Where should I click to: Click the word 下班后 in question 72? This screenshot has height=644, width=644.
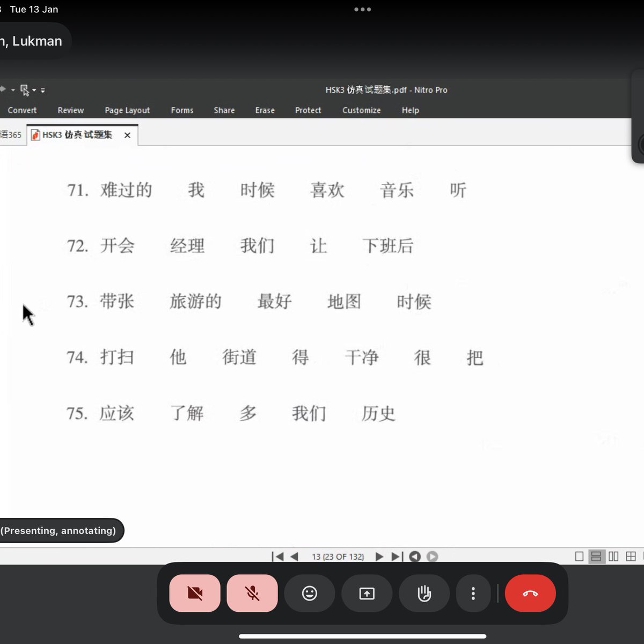388,246
